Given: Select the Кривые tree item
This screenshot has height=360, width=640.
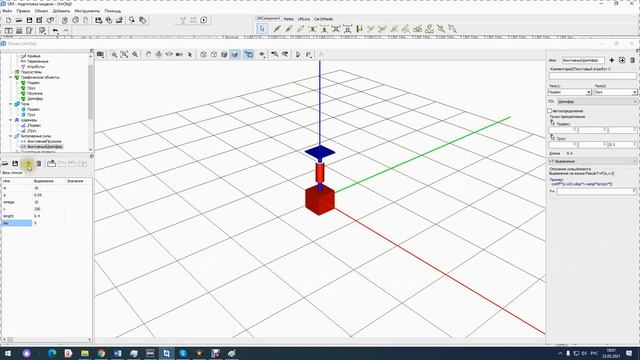Looking at the screenshot, I should point(34,56).
